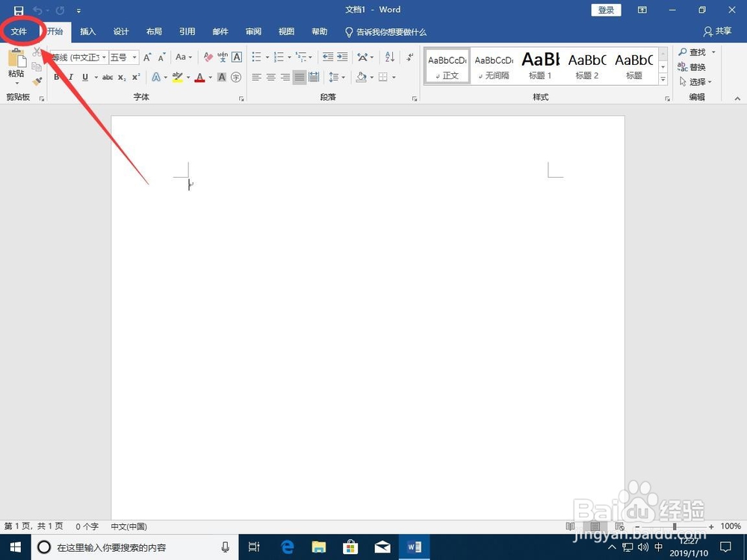Screen dimensions: 747x560
Task: Toggle show paragraph marks
Action: pyautogui.click(x=410, y=57)
